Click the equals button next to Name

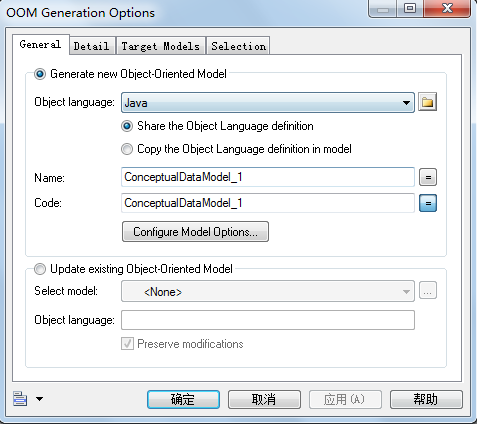(x=428, y=177)
